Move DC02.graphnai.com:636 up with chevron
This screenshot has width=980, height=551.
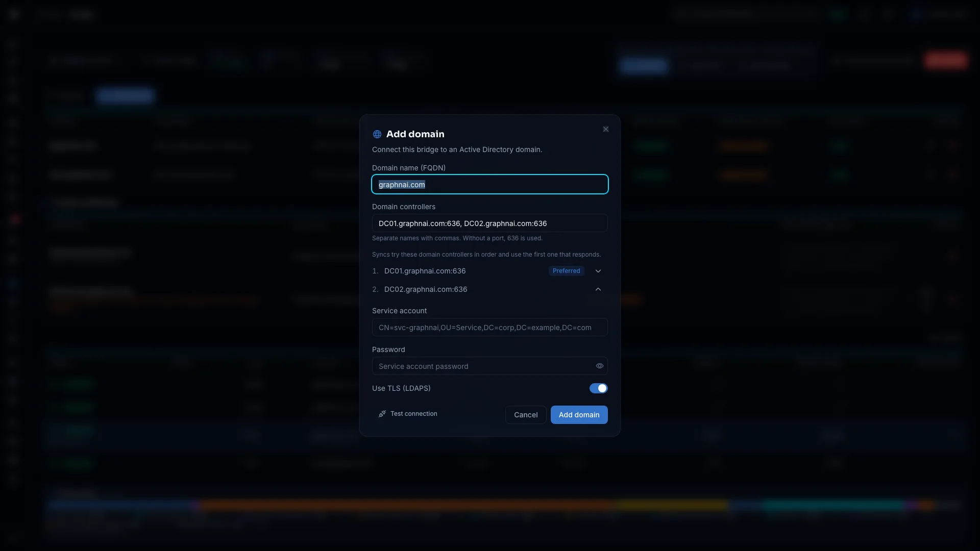coord(598,289)
